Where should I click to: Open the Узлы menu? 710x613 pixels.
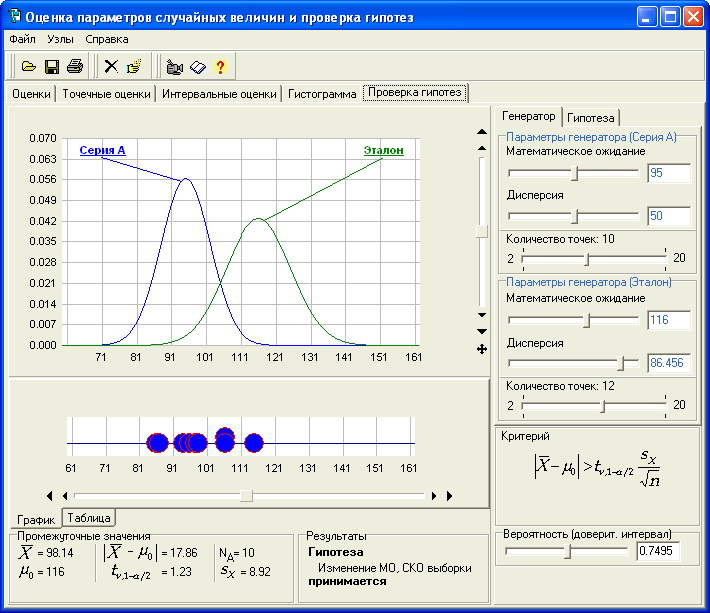[x=60, y=39]
